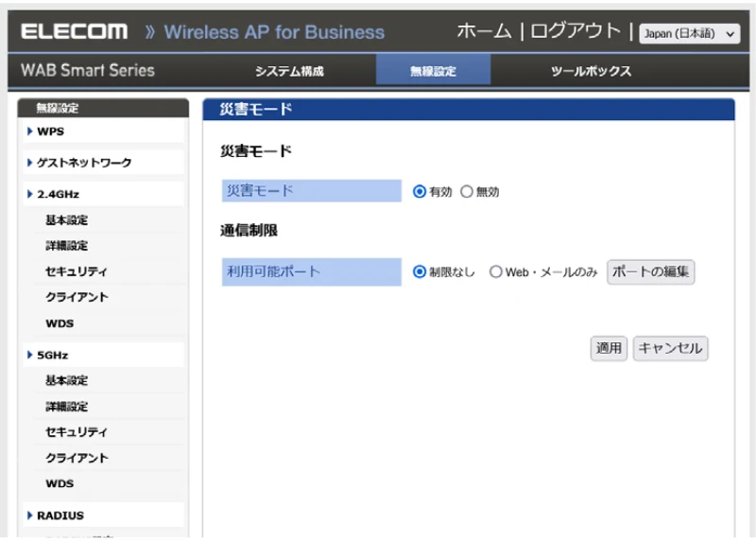The height and width of the screenshot is (541, 756).
Task: Open 基本設定 under 2.4GHz
Action: [66, 220]
